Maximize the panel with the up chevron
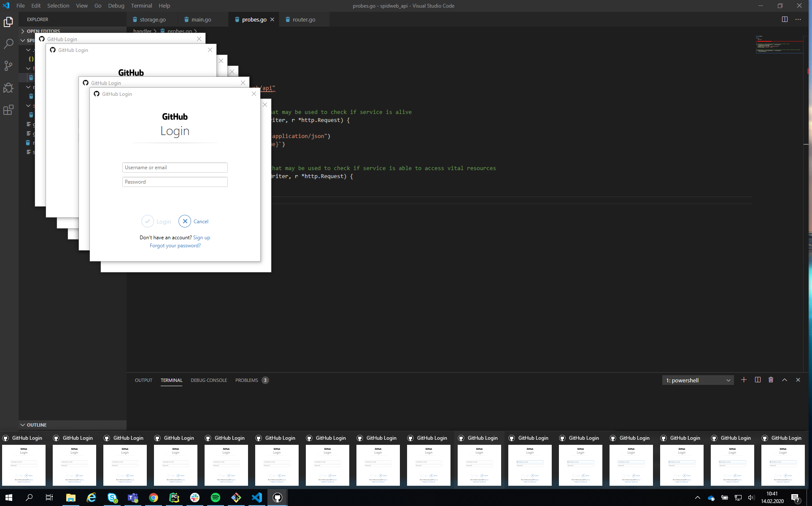This screenshot has height=506, width=812. 785,380
